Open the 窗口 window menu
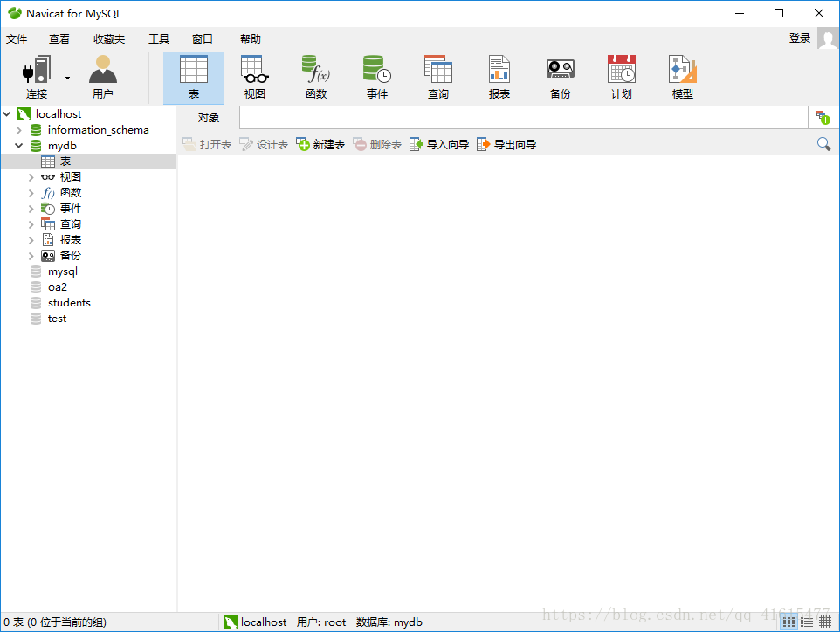Image resolution: width=840 pixels, height=632 pixels. (202, 39)
